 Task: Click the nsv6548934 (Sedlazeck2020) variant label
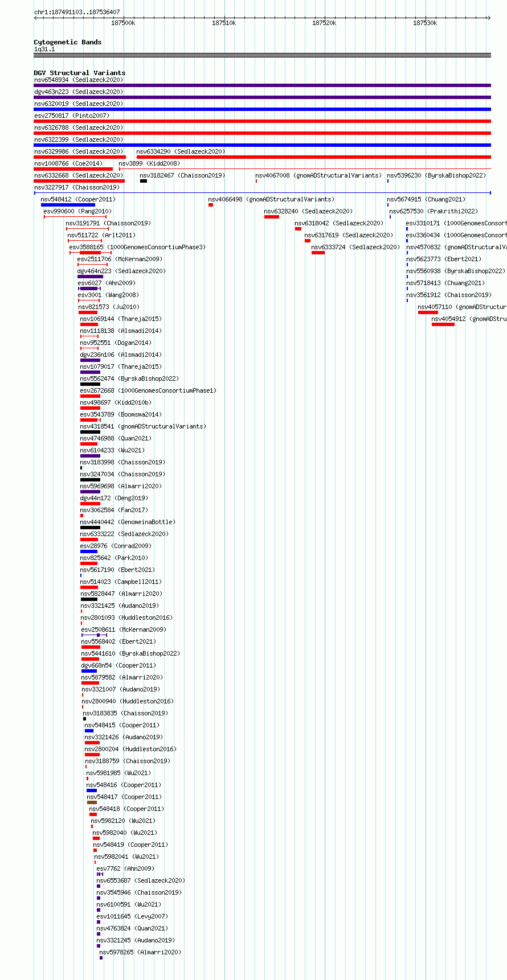click(79, 80)
